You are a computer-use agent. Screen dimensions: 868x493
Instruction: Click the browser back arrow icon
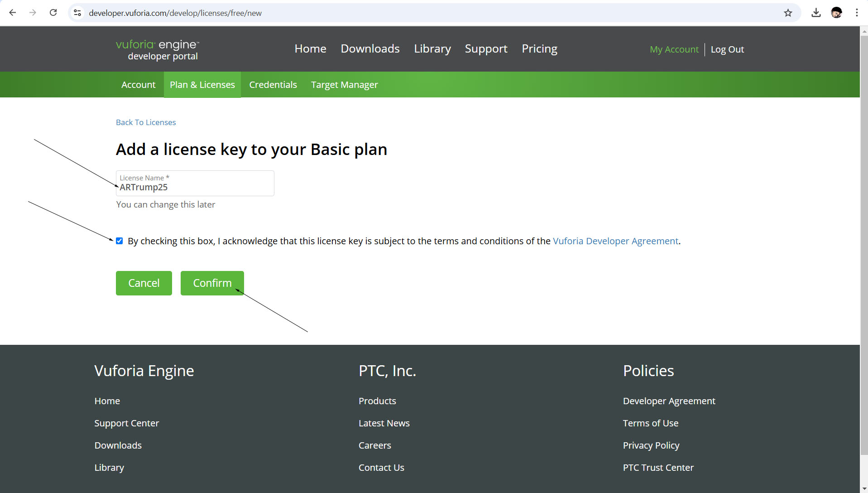(13, 13)
